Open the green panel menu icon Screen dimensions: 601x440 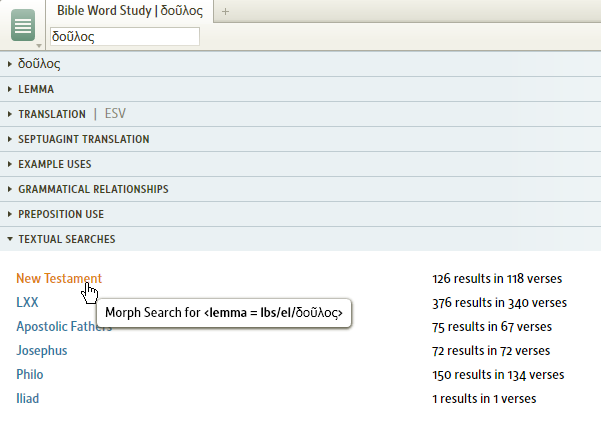click(x=23, y=25)
